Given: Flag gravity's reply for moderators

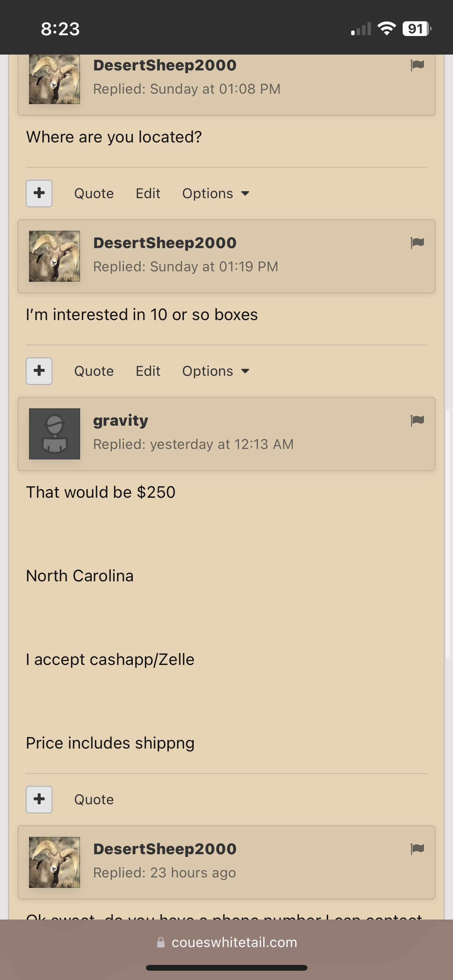Looking at the screenshot, I should click(417, 421).
